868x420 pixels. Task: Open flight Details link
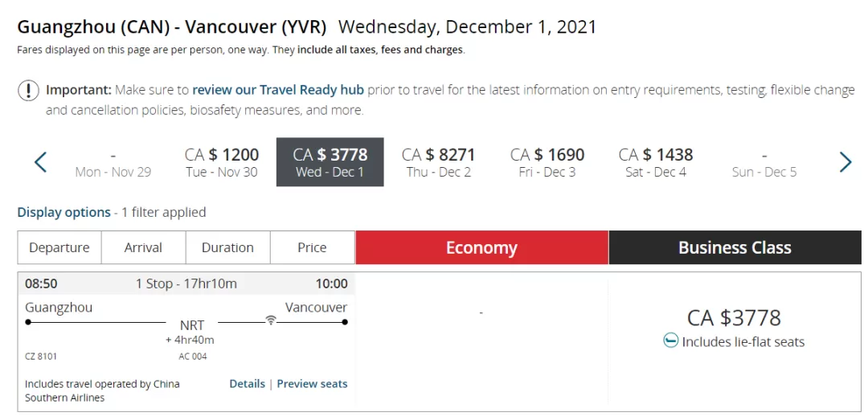(247, 384)
